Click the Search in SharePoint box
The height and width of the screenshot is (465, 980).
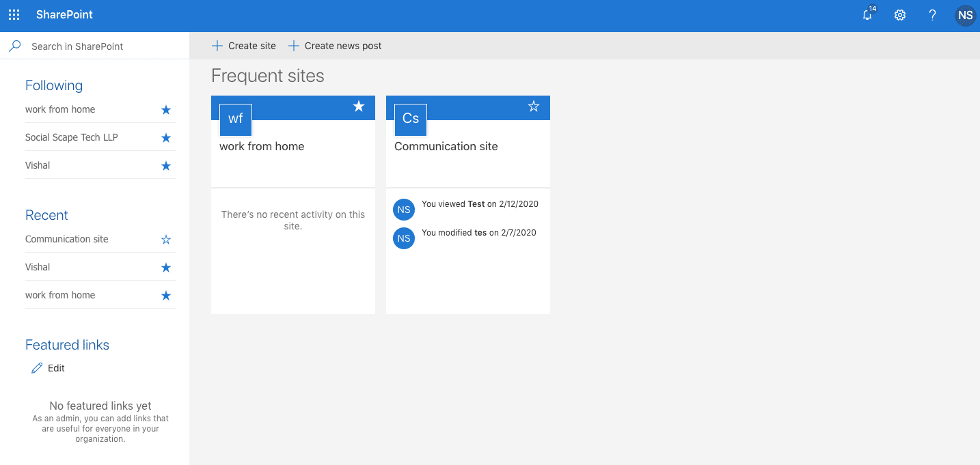coord(103,46)
